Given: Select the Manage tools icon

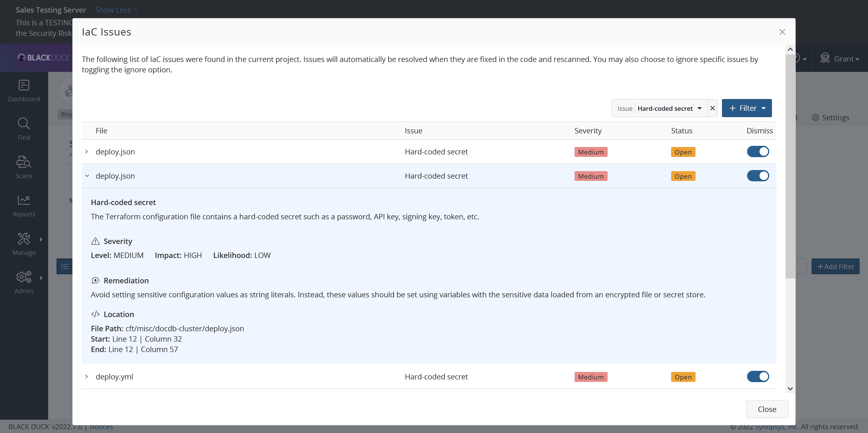Looking at the screenshot, I should click(x=24, y=244).
